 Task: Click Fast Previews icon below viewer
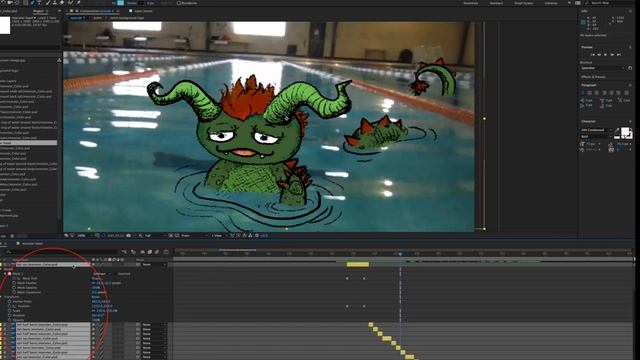coord(238,236)
